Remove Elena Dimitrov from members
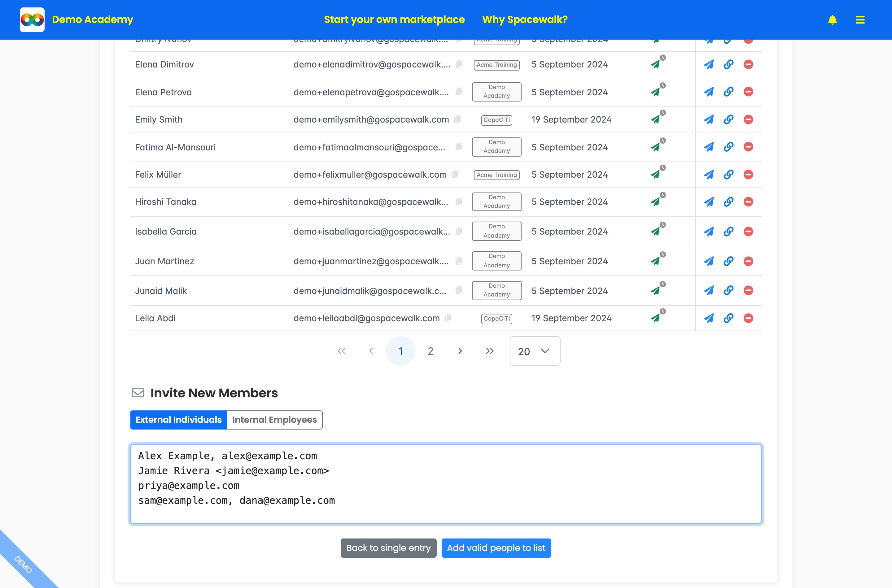 (748, 64)
